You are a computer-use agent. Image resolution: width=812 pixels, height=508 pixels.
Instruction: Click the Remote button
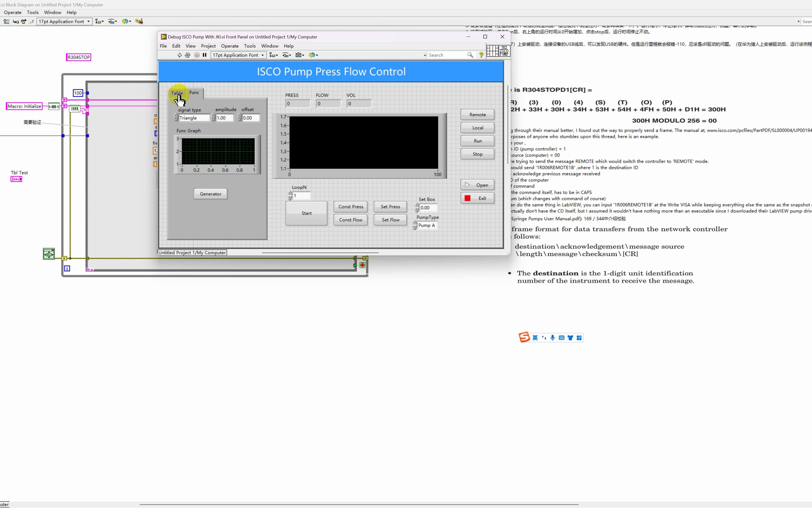tap(477, 115)
